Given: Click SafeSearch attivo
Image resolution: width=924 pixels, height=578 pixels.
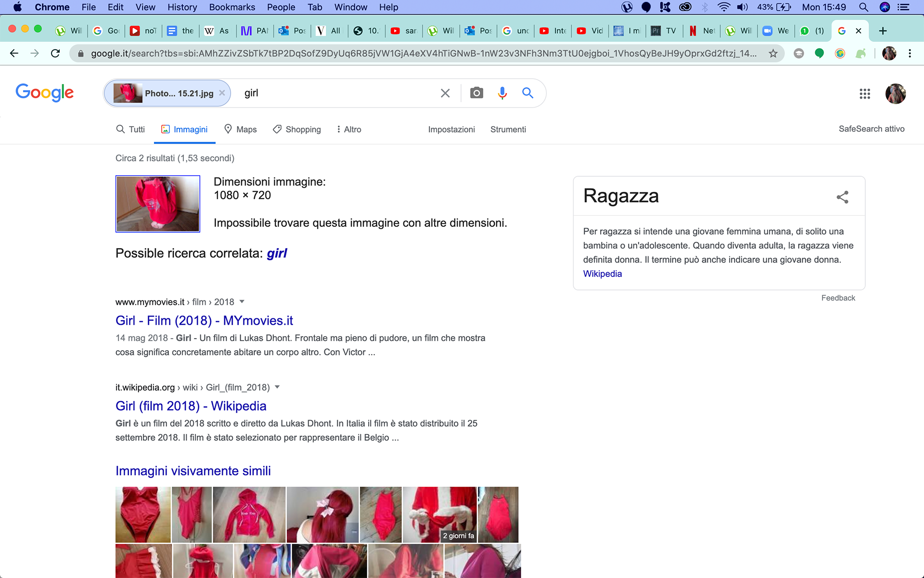Looking at the screenshot, I should tap(872, 129).
